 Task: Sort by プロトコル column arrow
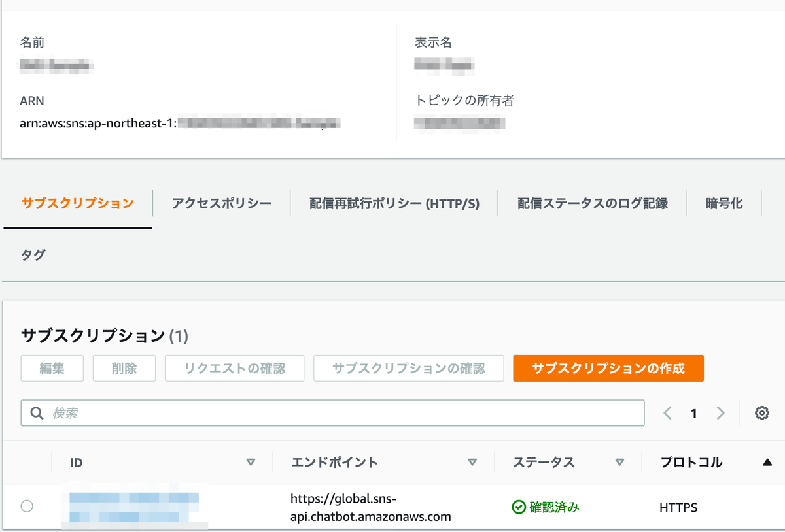767,463
